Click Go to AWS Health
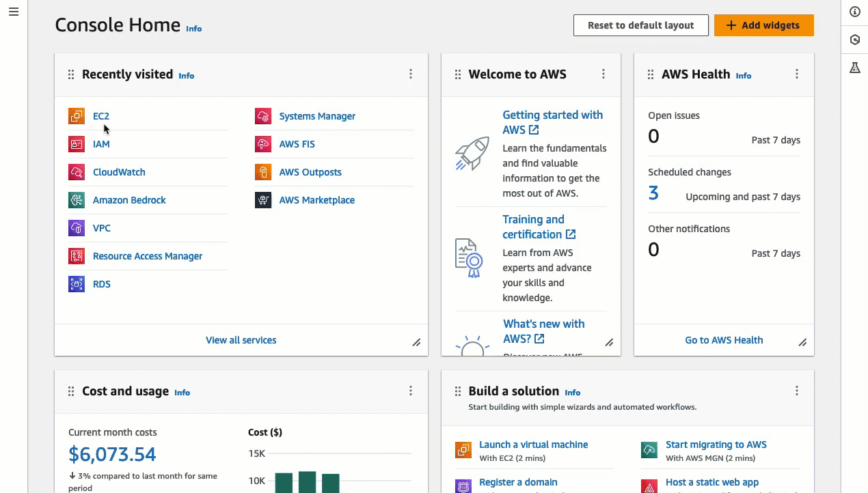Viewport: 868px width, 493px height. (723, 339)
